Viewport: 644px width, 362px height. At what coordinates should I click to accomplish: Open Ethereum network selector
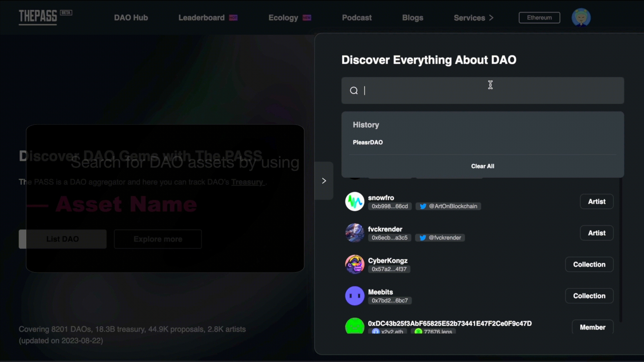539,18
